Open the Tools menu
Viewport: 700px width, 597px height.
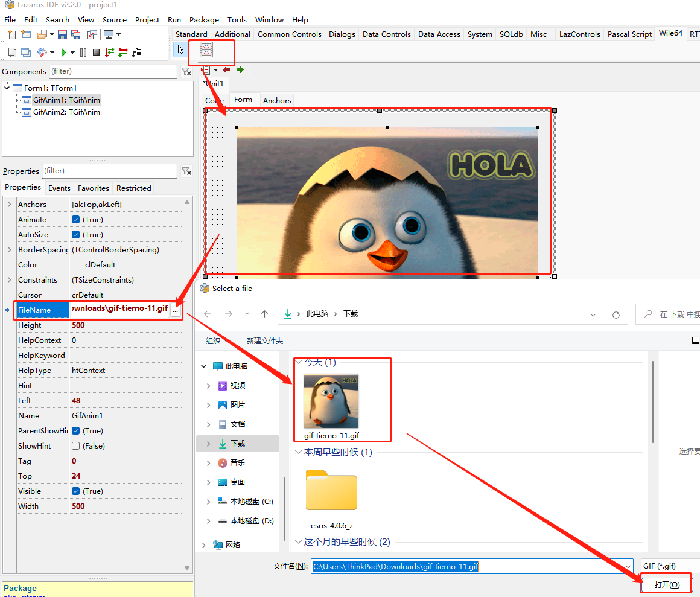(237, 20)
